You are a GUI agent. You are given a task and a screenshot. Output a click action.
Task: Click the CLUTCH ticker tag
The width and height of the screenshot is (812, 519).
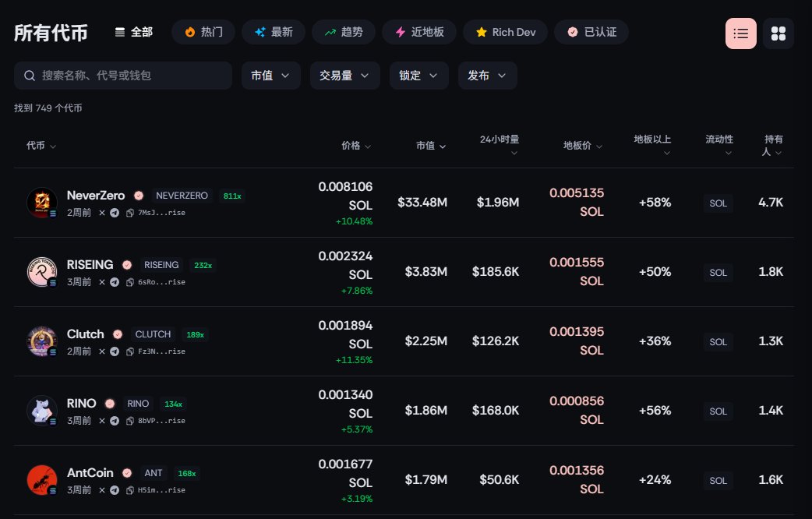pos(153,334)
